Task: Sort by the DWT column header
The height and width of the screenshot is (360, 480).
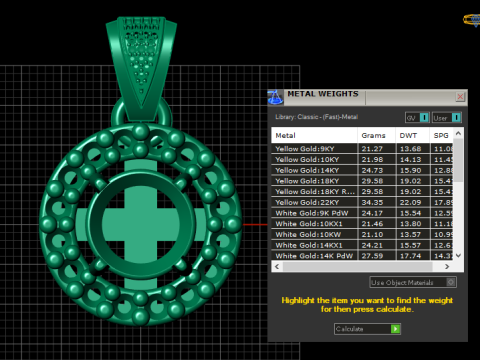Action: tap(413, 135)
